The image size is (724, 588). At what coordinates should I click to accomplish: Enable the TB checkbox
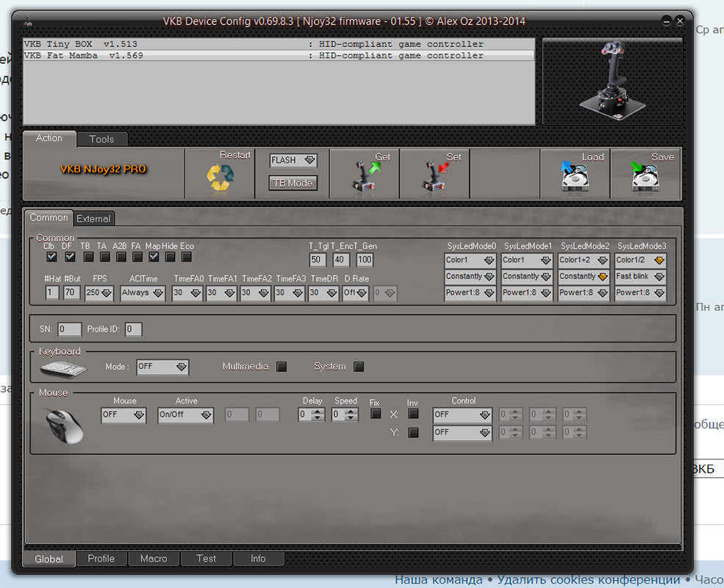[x=89, y=257]
